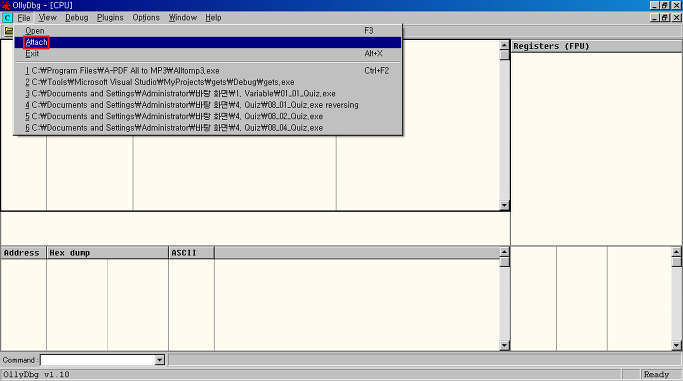Open recent file 08_04_Quiz.exe

208,128
